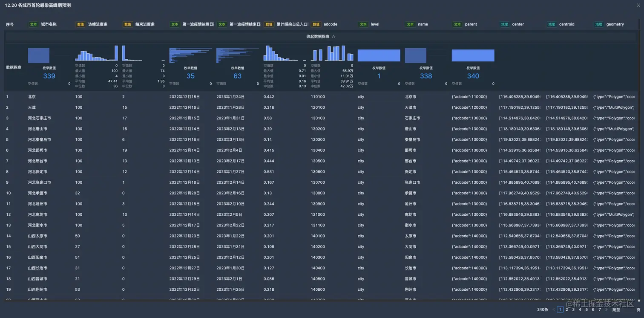Click the 文本 type tag beside 第一波疫情结束日

(222, 24)
